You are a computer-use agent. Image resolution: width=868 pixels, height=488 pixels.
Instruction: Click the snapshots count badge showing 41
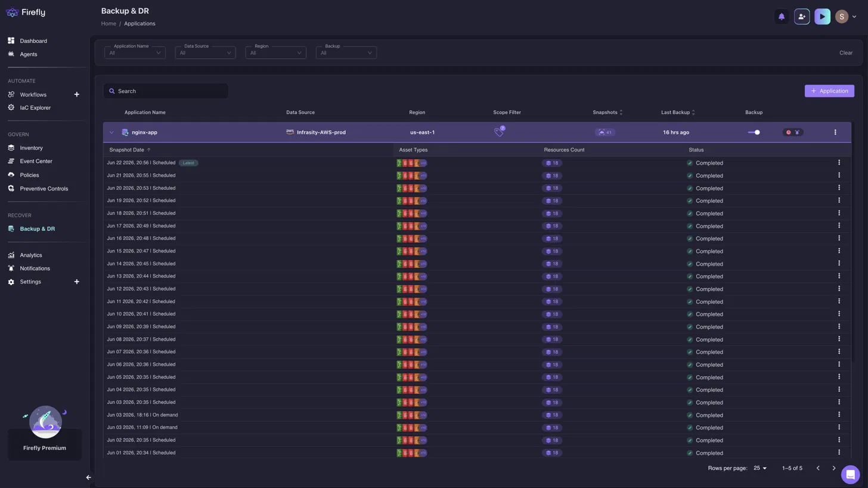[605, 132]
